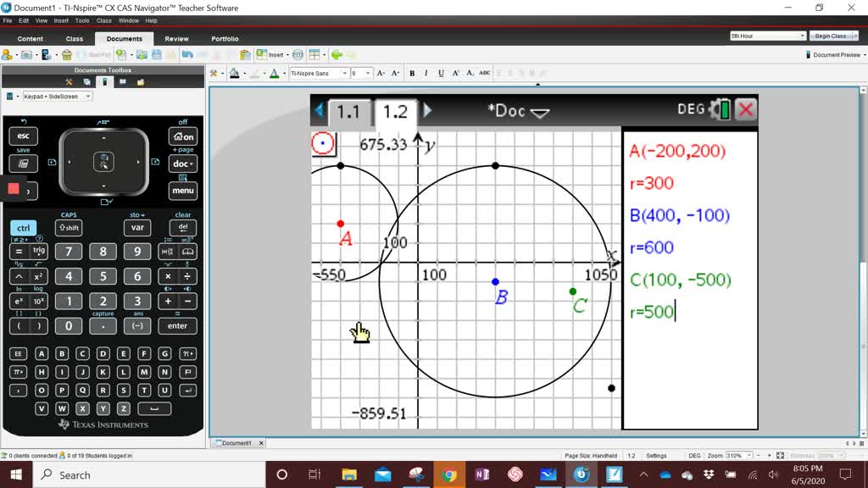Switch to the Review tab
The height and width of the screenshot is (488, 868).
[x=176, y=39]
